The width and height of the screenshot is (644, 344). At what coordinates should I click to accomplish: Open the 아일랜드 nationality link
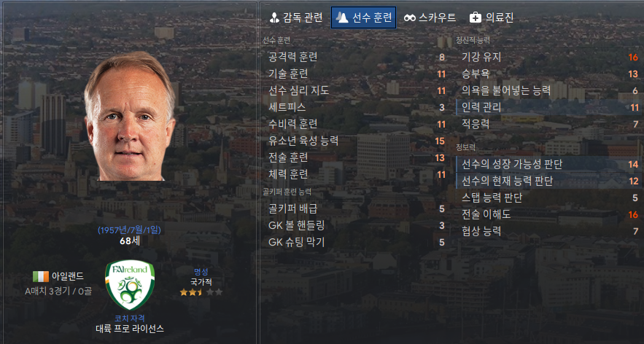click(x=67, y=276)
